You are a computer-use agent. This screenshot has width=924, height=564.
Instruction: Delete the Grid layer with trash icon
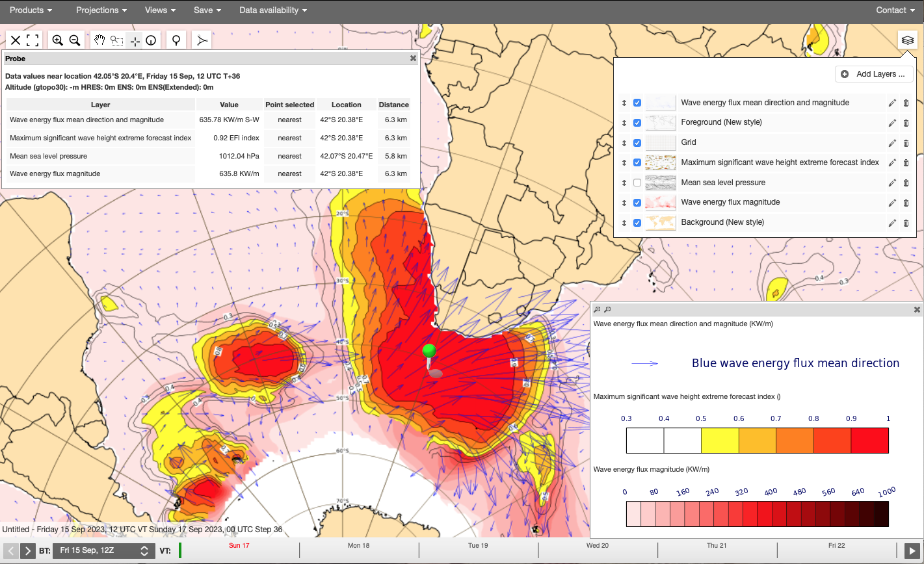906,142
